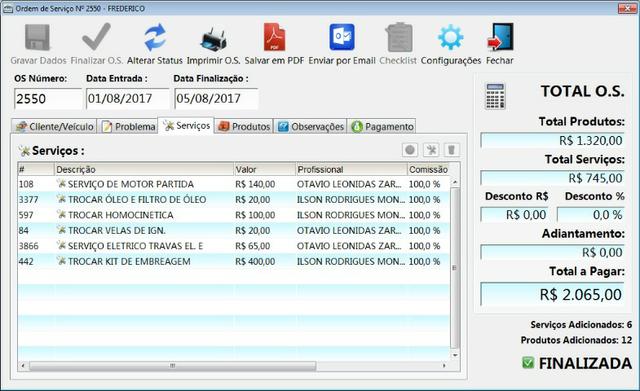Send order via Enviar por Email icon
This screenshot has width=640, height=391.
point(342,37)
